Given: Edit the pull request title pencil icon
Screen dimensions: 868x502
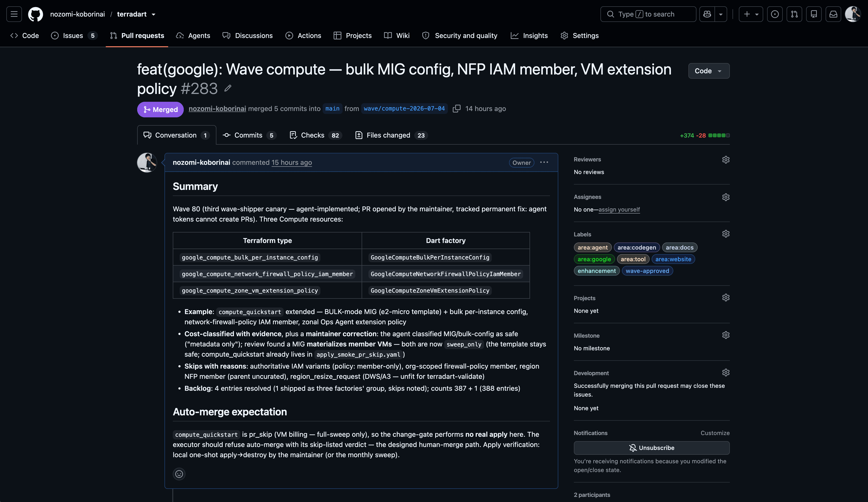Looking at the screenshot, I should coord(228,88).
